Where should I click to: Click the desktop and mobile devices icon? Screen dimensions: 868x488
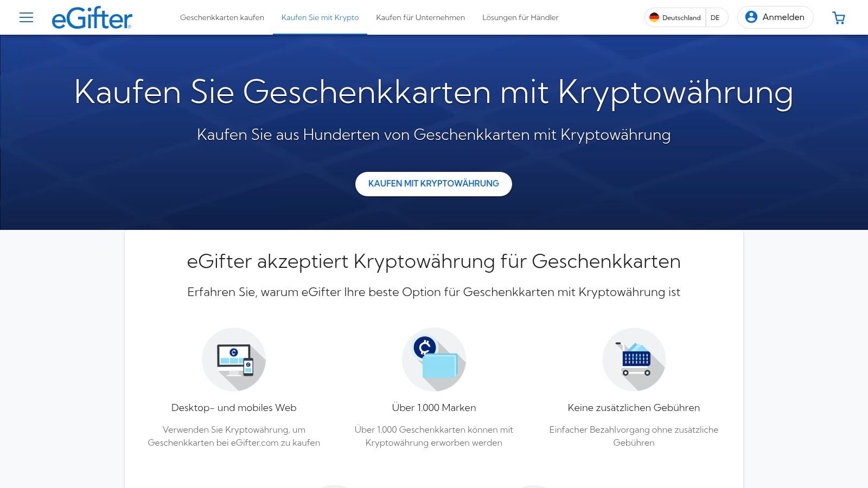[x=234, y=359]
